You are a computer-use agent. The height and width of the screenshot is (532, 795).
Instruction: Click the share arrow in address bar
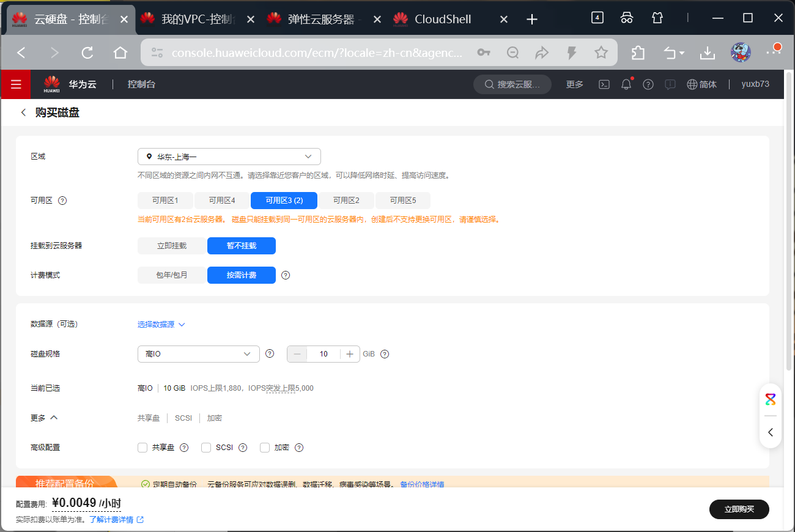[x=542, y=53]
